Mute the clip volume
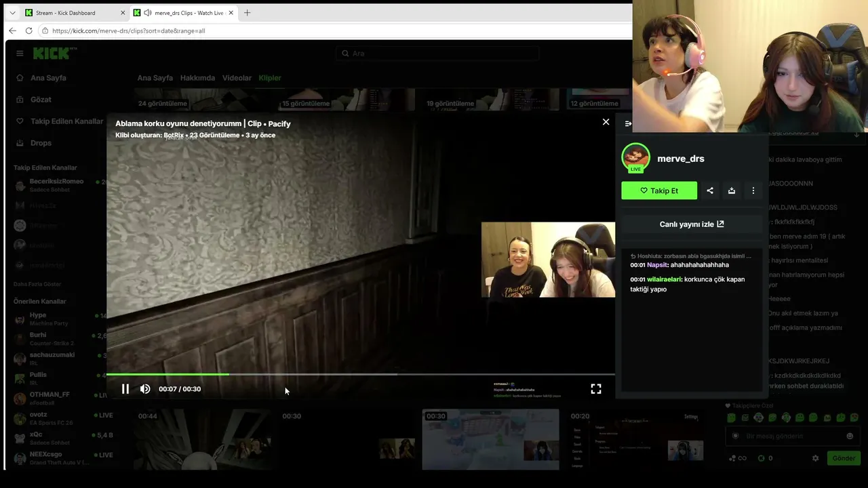The image size is (868, 488). (x=145, y=389)
